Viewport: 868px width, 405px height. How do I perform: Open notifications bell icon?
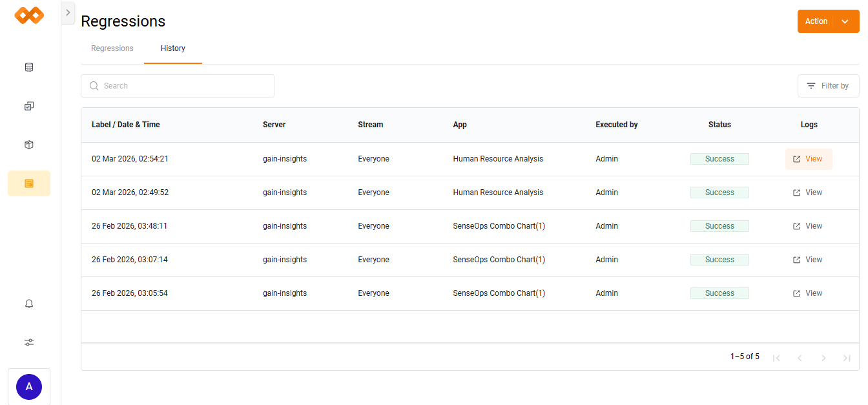pos(29,304)
